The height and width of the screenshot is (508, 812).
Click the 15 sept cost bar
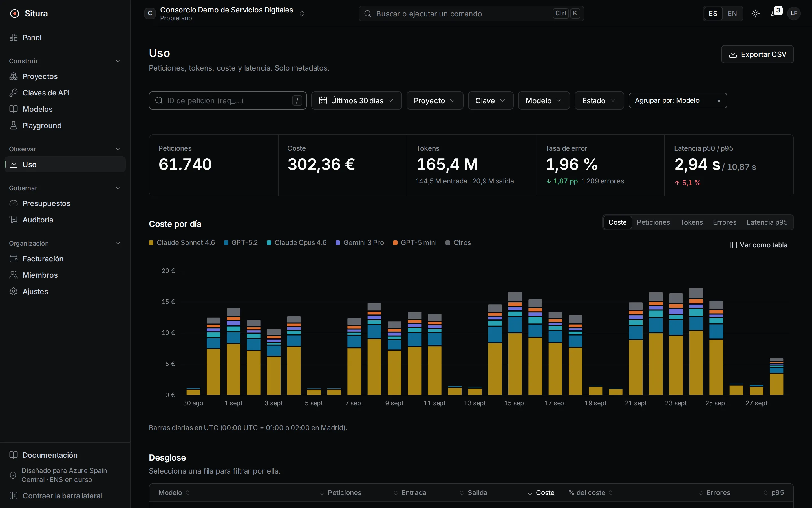click(x=515, y=343)
